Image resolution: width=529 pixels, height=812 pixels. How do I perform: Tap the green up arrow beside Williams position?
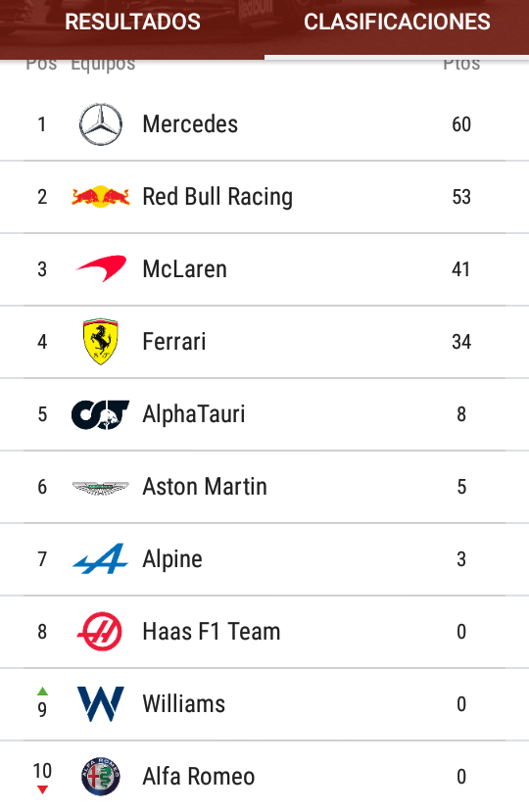(42, 691)
